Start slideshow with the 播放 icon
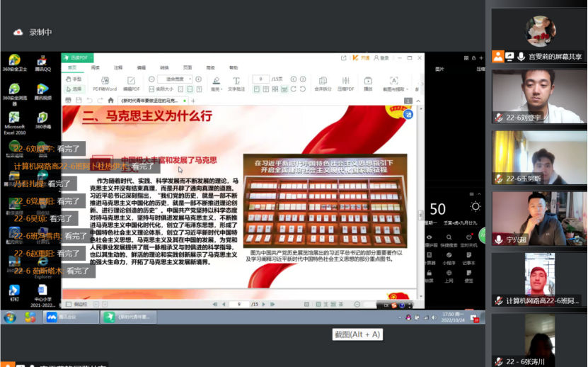The height and width of the screenshot is (367, 588). 368,83
